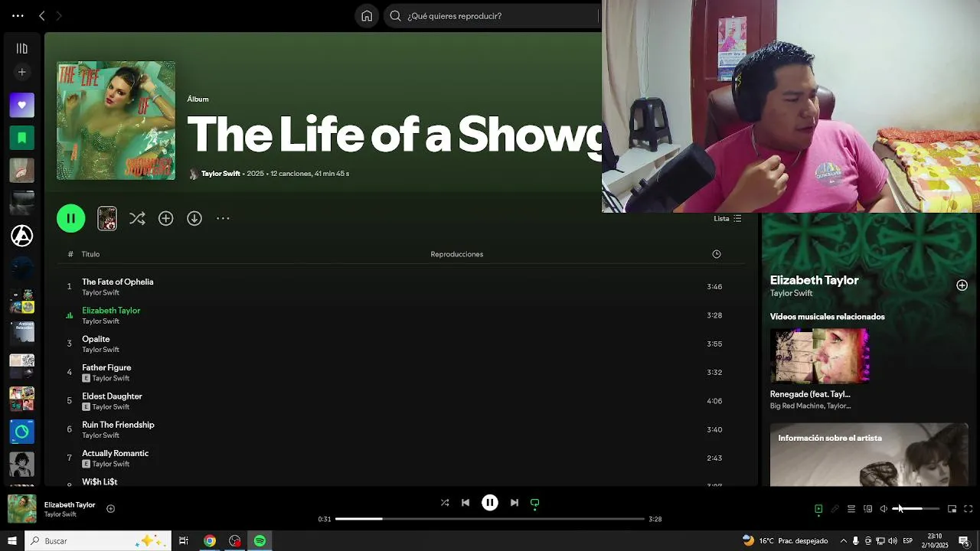
Task: Open the green bookmark Your Episodes item
Action: 21,138
